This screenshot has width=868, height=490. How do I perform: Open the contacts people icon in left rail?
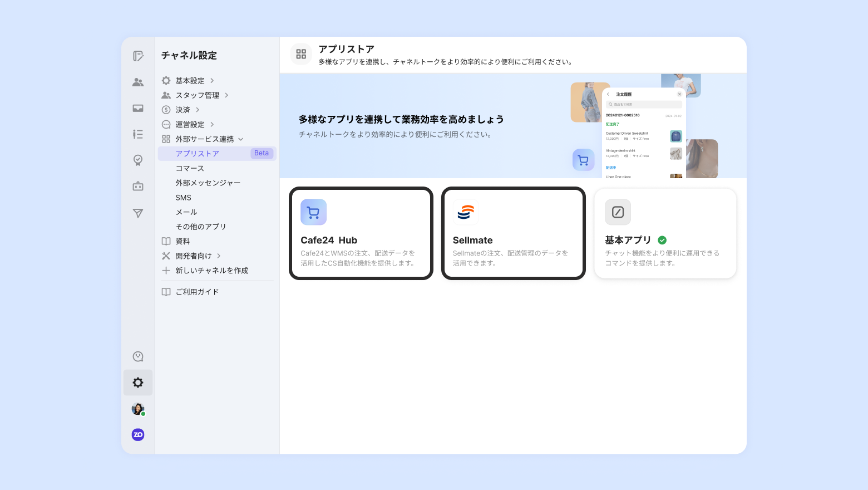pos(138,82)
